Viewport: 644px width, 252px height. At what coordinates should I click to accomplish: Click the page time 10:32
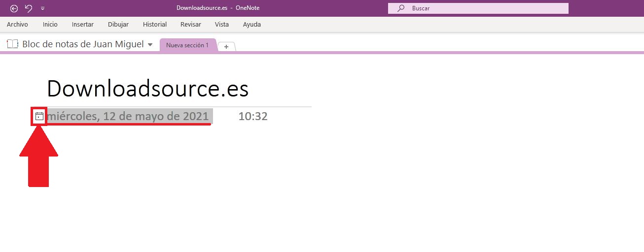pos(253,117)
